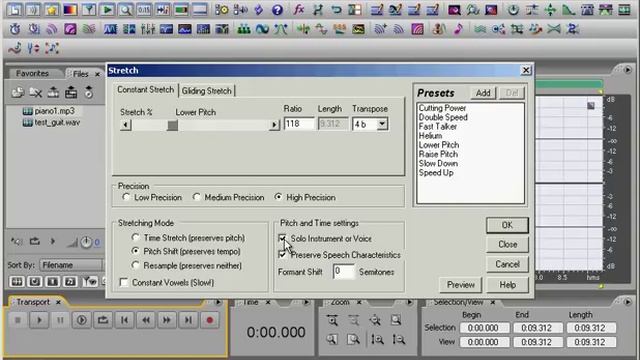This screenshot has width=640, height=360.
Task: Click the yellow star toolbar icon
Action: coord(51,9)
